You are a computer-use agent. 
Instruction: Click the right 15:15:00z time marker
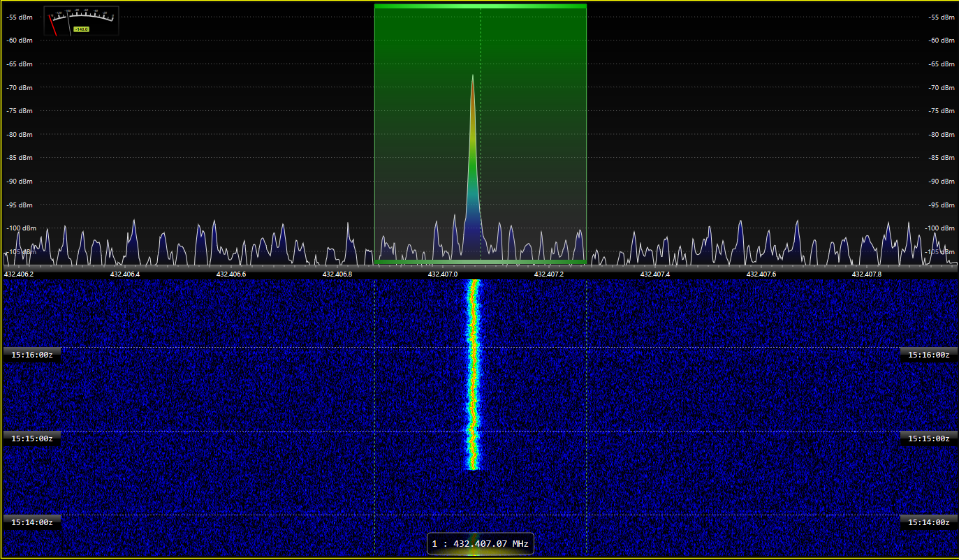pyautogui.click(x=928, y=439)
